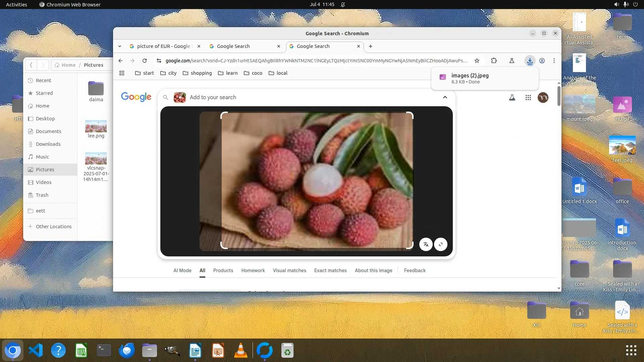Click the Feedback link
The width and height of the screenshot is (644, 362).
coord(415,270)
